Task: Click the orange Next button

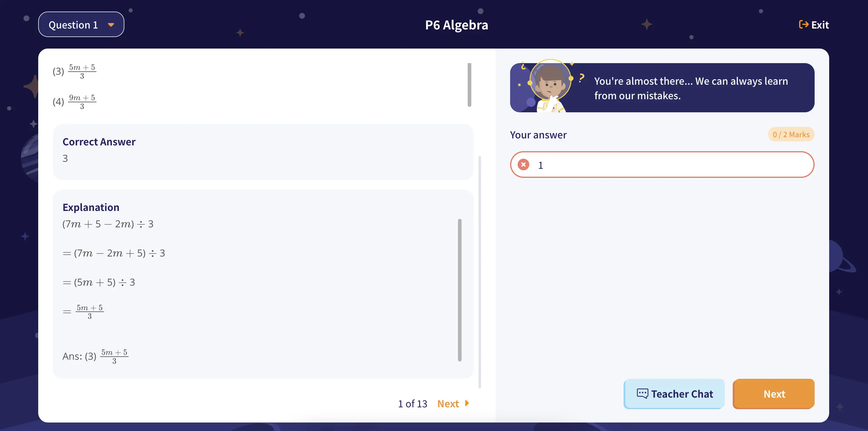Action: click(x=773, y=394)
